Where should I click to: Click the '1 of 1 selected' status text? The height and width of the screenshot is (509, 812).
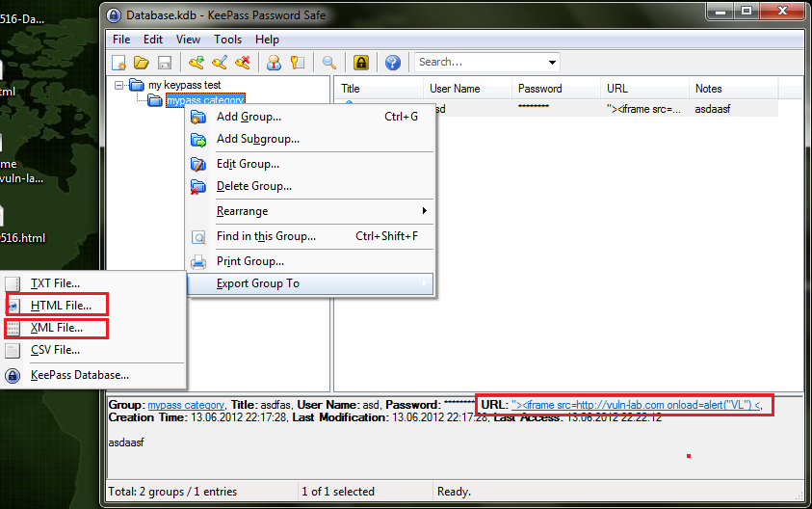point(338,492)
